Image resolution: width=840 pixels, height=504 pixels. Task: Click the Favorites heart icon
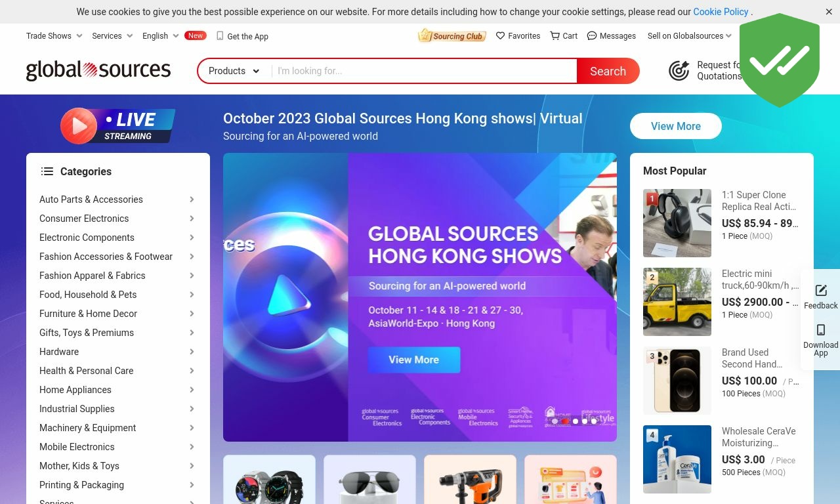click(x=500, y=36)
